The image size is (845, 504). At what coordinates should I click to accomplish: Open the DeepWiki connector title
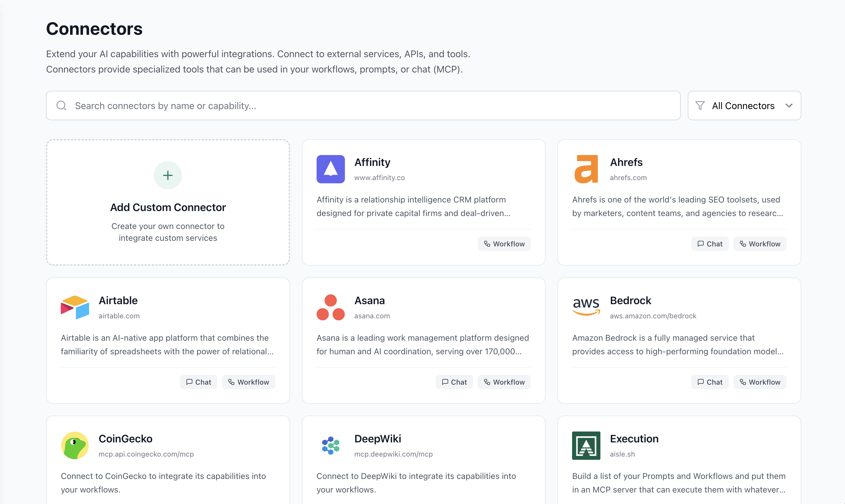(377, 439)
